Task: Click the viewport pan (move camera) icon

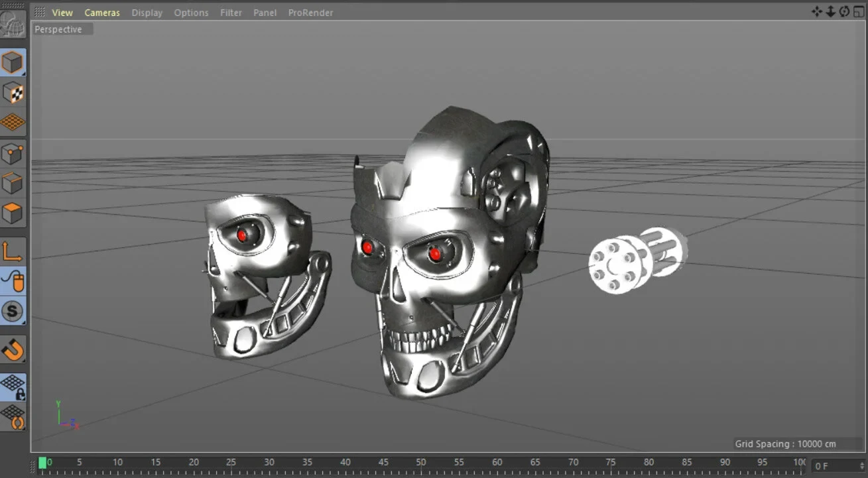Action: 817,11
